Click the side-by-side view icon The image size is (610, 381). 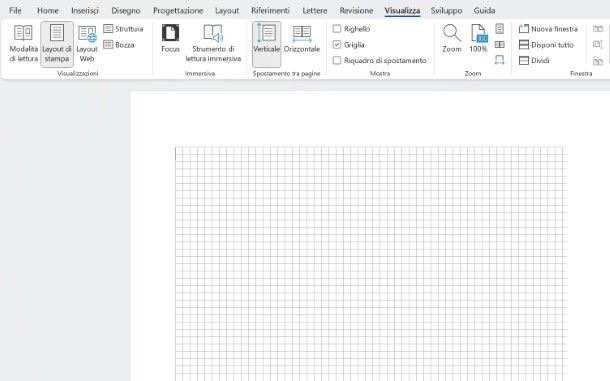(x=598, y=29)
